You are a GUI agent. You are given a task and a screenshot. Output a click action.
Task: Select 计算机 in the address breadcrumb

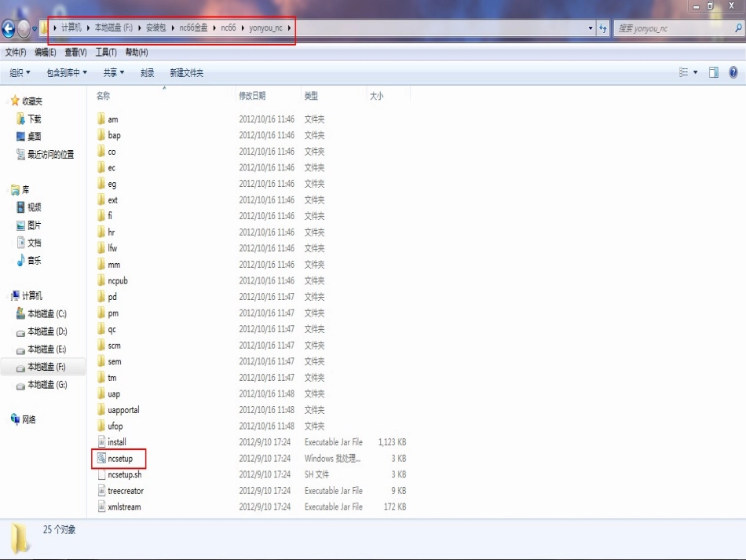point(71,27)
